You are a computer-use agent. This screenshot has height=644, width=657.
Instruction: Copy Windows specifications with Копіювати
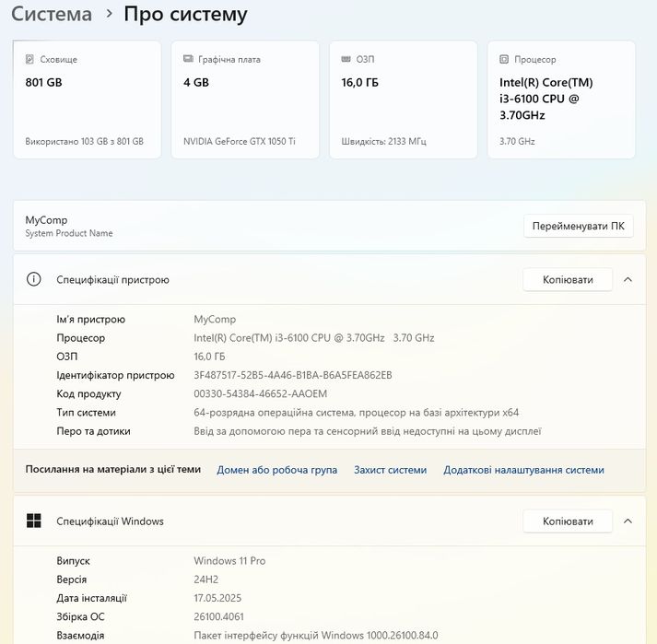coord(568,521)
